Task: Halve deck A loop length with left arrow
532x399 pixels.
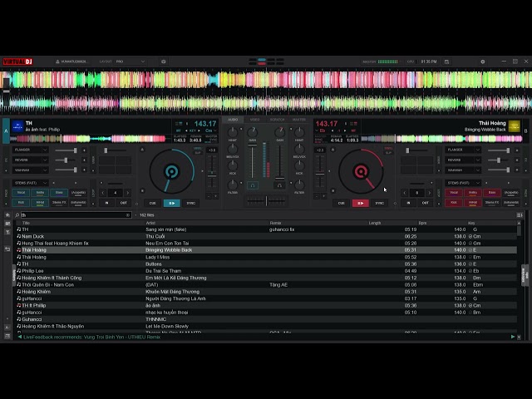Action: 103,193
